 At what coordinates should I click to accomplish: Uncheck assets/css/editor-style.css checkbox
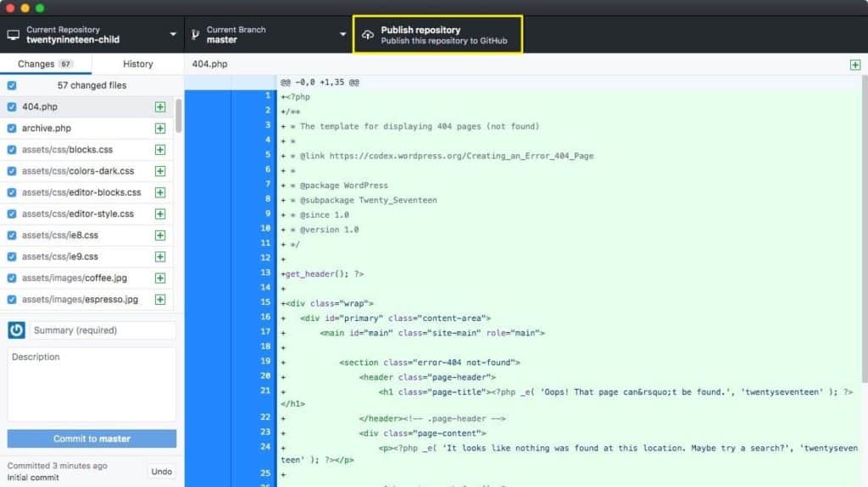click(x=12, y=214)
